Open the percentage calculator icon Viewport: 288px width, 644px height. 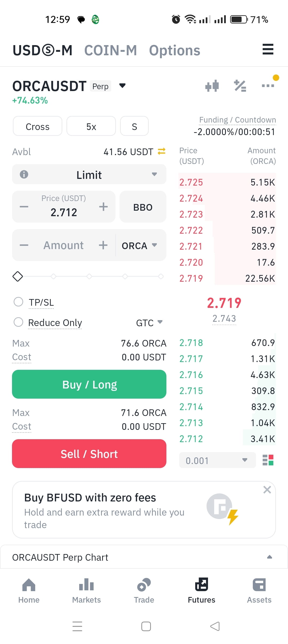(x=240, y=86)
